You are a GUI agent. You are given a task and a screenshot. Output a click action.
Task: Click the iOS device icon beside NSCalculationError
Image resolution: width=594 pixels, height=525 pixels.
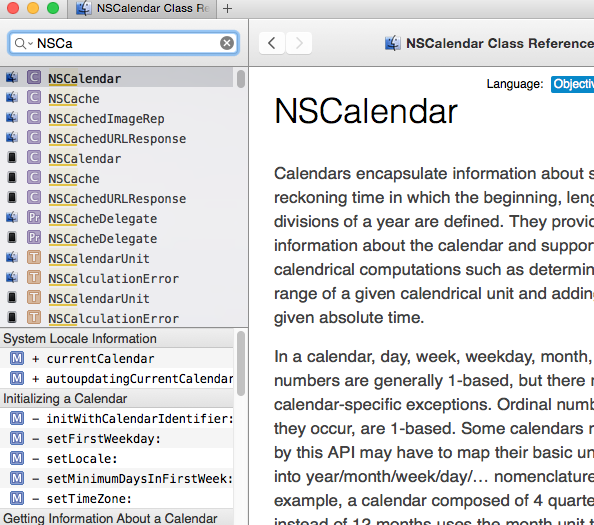click(x=12, y=317)
